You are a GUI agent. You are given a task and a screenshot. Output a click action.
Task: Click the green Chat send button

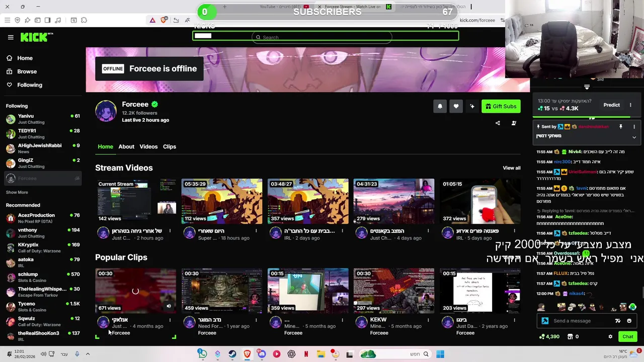[x=628, y=337]
